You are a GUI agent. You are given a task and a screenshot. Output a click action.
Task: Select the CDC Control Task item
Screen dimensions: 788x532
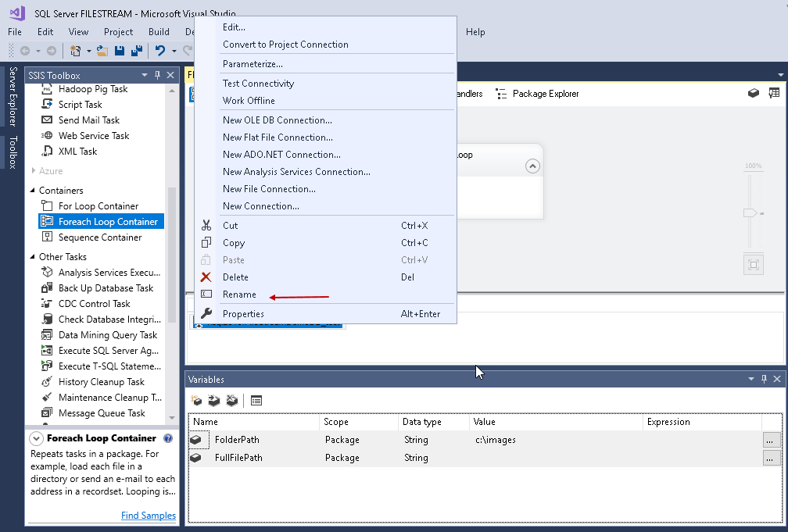click(x=94, y=303)
